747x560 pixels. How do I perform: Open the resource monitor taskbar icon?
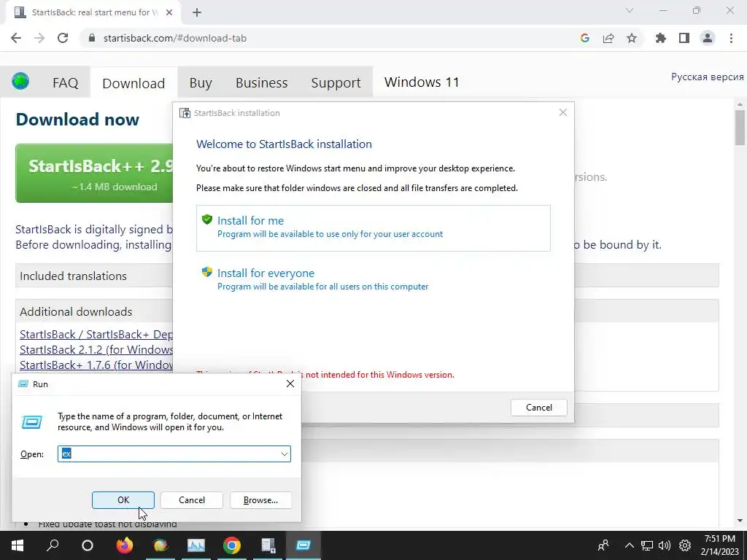(x=196, y=545)
